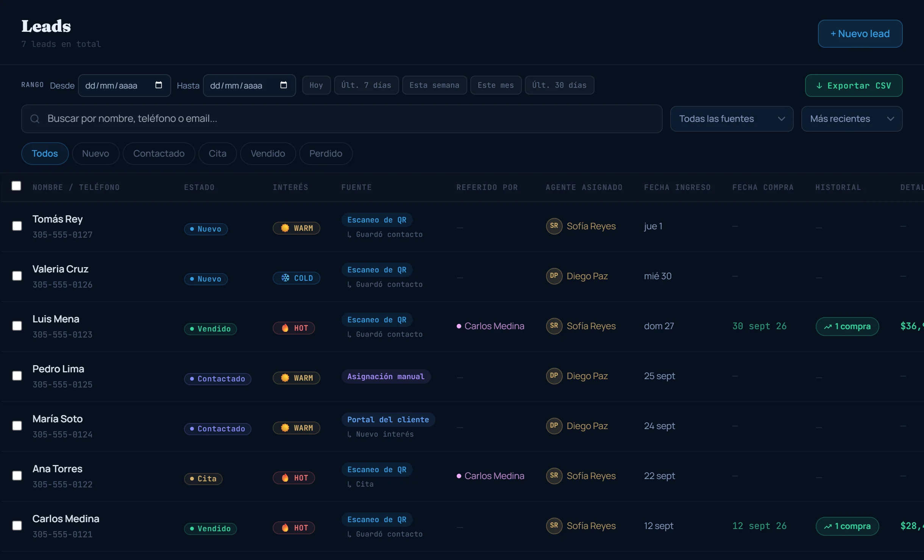Image resolution: width=924 pixels, height=560 pixels.
Task: Click the WARM sun badge for Tomás Rey
Action: [x=297, y=228]
